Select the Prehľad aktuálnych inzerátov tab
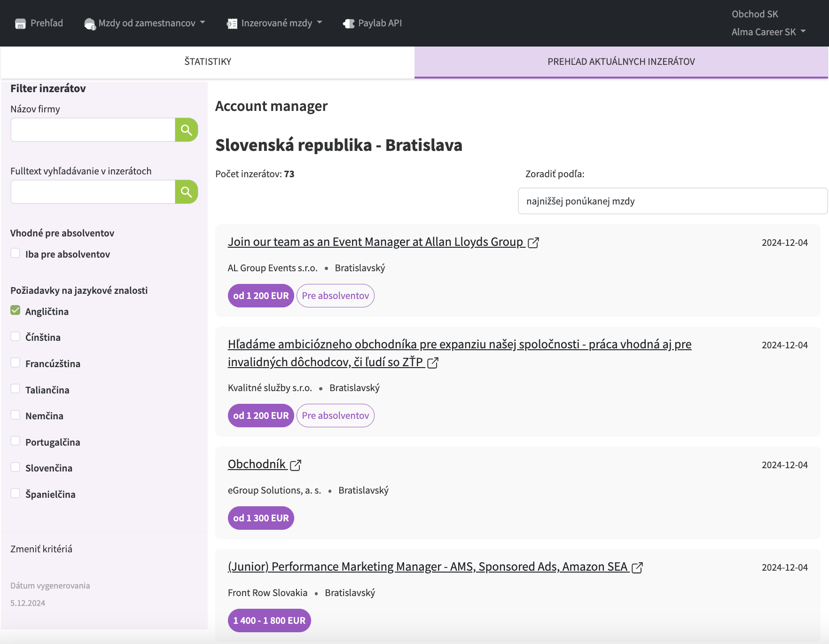Viewport: 829px width, 644px height. point(621,62)
